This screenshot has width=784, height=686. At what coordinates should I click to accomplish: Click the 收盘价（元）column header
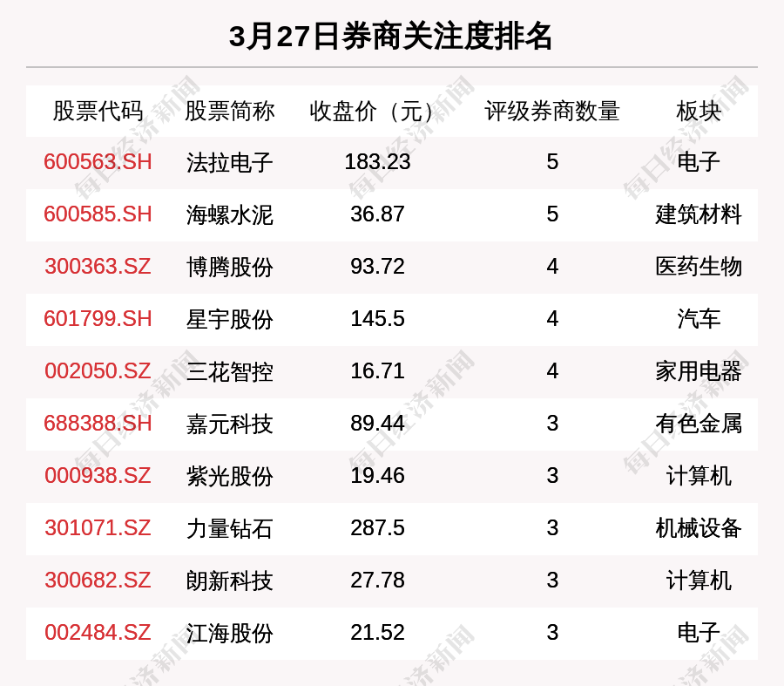click(377, 111)
